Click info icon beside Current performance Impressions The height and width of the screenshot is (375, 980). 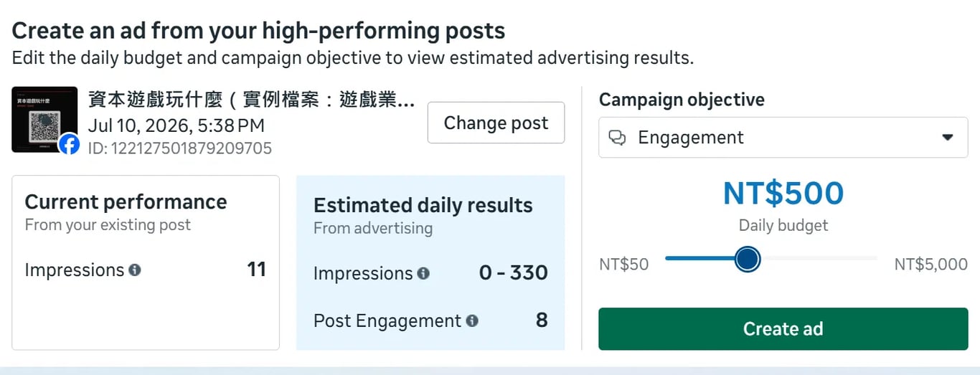click(x=135, y=270)
